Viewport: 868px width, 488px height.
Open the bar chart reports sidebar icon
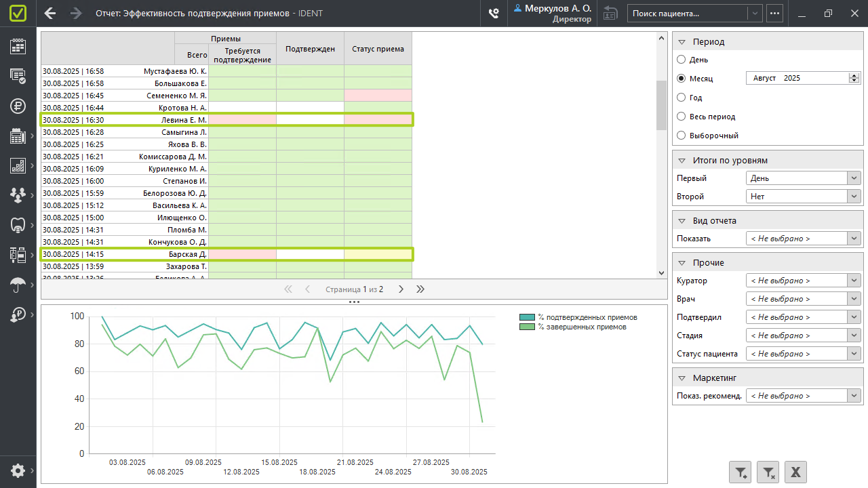pos(18,165)
